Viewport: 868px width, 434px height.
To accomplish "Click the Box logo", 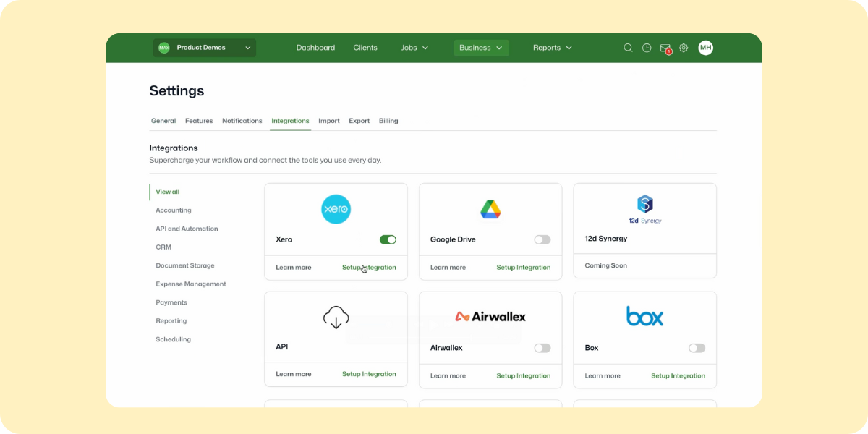I will 644,316.
